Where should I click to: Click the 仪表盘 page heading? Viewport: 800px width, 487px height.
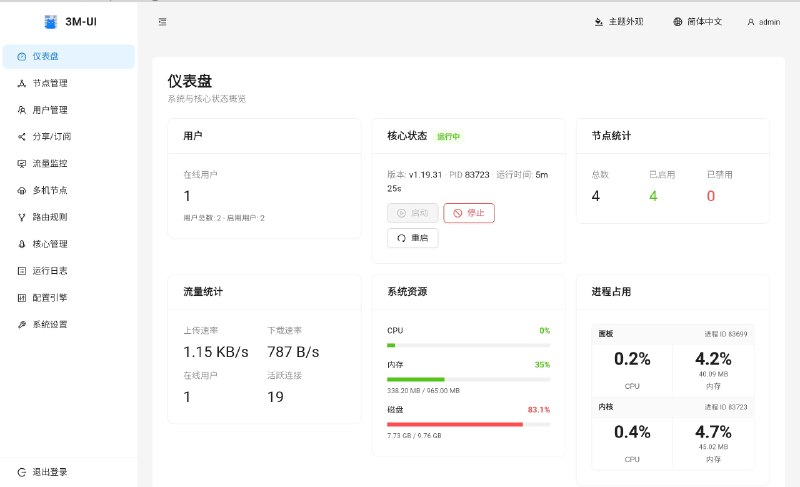(x=190, y=81)
